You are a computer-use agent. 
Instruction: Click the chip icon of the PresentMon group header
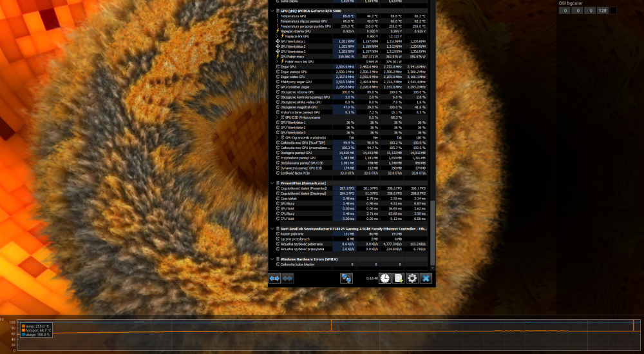[278, 183]
